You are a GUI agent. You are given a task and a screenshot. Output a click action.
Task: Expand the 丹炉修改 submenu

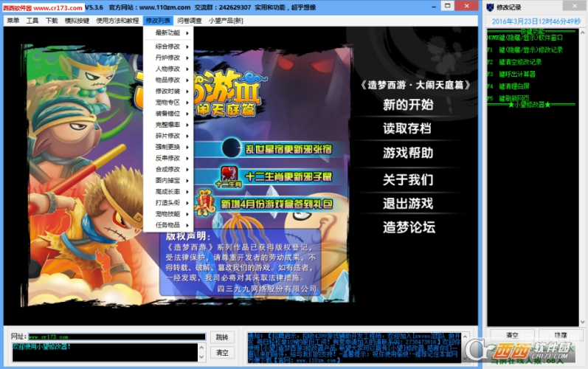click(x=168, y=58)
